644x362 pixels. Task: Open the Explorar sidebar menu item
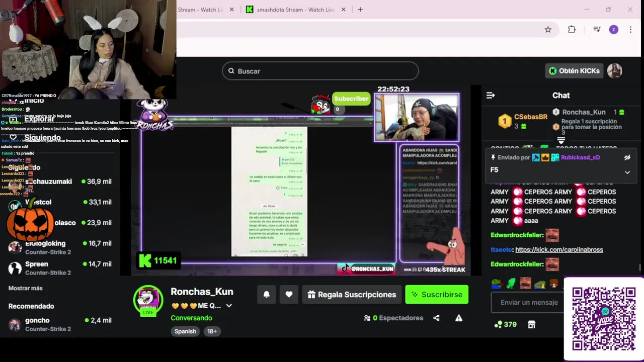32,119
